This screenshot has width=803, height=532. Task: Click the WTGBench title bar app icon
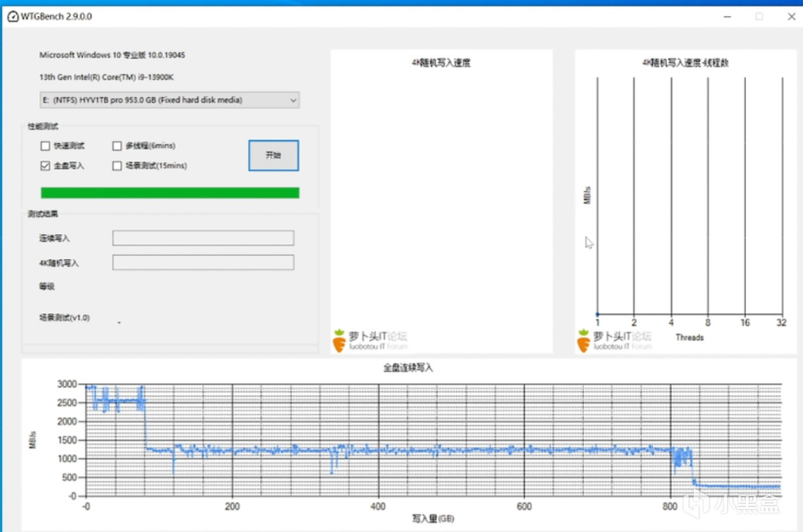(13, 16)
